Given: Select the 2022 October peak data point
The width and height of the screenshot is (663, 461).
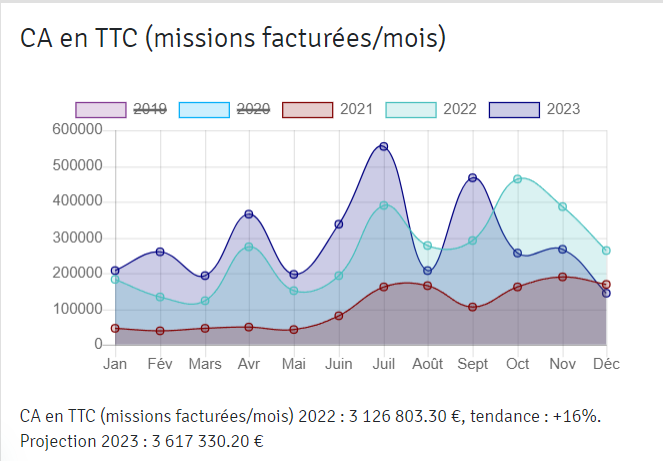Looking at the screenshot, I should [x=517, y=179].
